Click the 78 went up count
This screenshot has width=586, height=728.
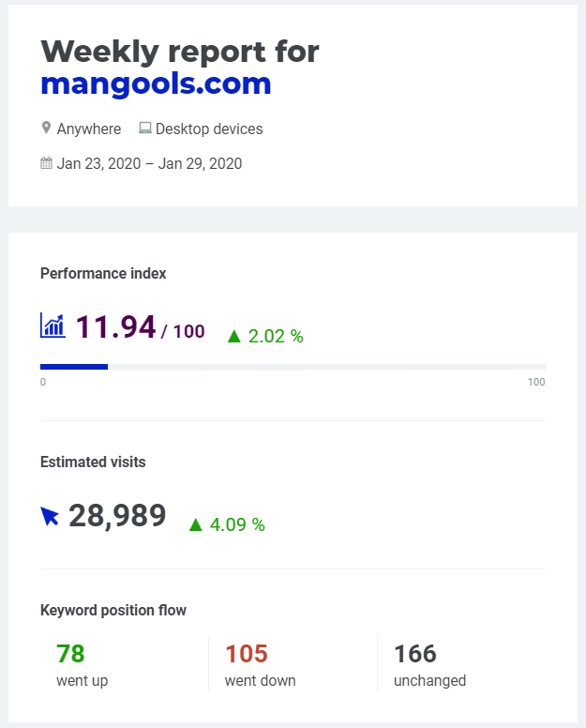click(70, 654)
